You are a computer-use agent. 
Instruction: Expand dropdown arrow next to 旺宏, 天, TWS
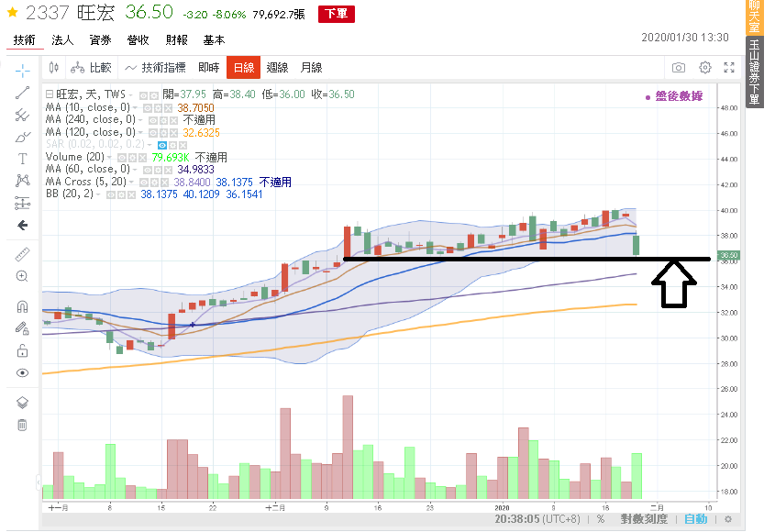click(131, 94)
